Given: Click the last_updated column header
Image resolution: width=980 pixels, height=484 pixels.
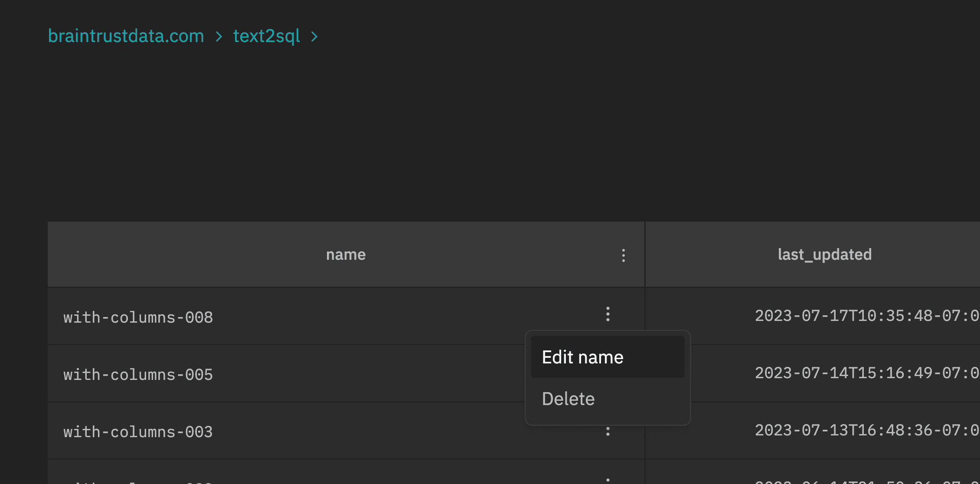Looking at the screenshot, I should click(x=824, y=255).
